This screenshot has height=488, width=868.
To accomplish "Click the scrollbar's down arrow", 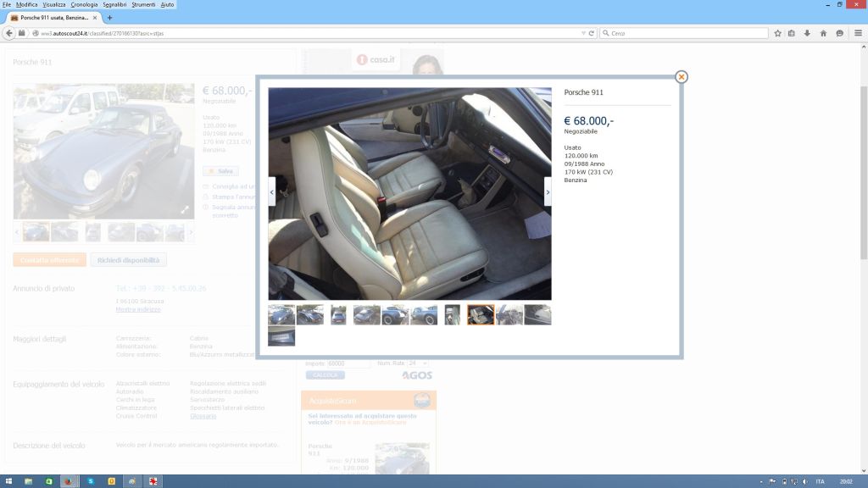I will (x=864, y=471).
